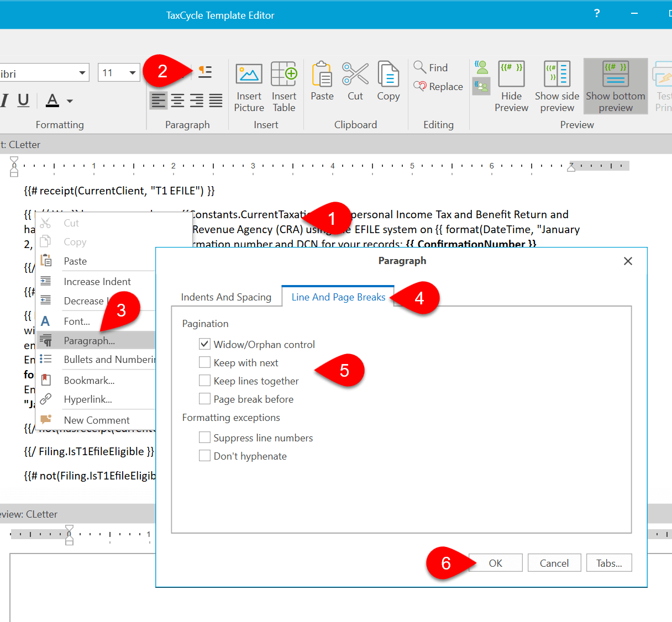Enable Keep with next

(x=204, y=362)
